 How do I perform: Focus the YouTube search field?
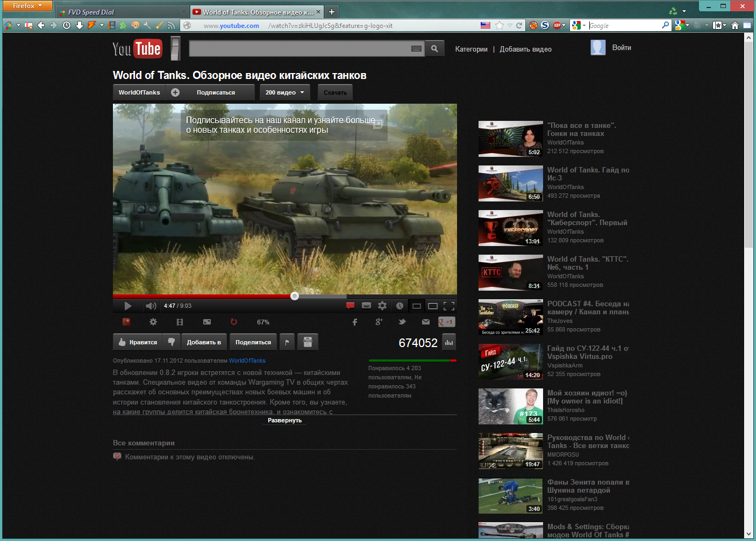(306, 49)
